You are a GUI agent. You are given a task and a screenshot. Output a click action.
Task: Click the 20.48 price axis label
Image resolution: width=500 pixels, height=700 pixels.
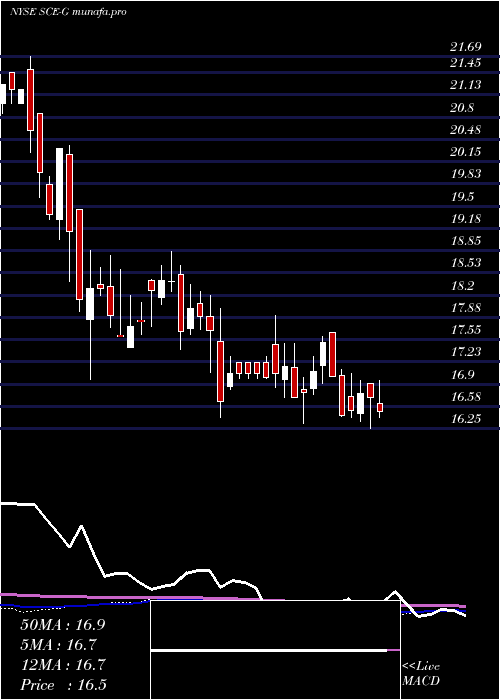point(466,130)
